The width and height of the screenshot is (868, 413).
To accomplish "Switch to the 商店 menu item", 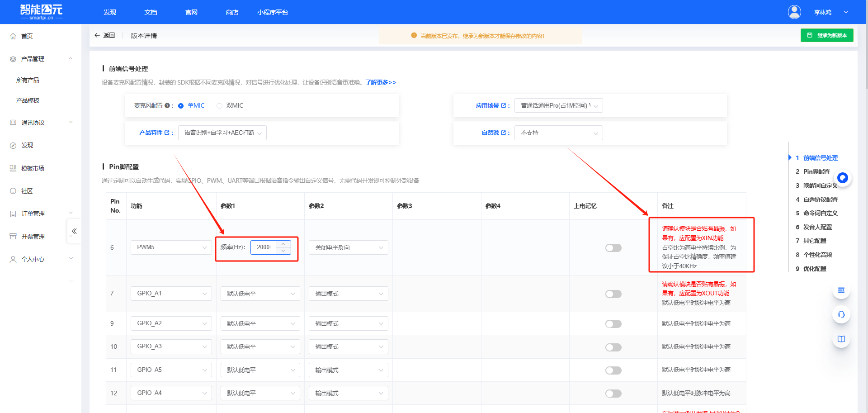I will (232, 12).
